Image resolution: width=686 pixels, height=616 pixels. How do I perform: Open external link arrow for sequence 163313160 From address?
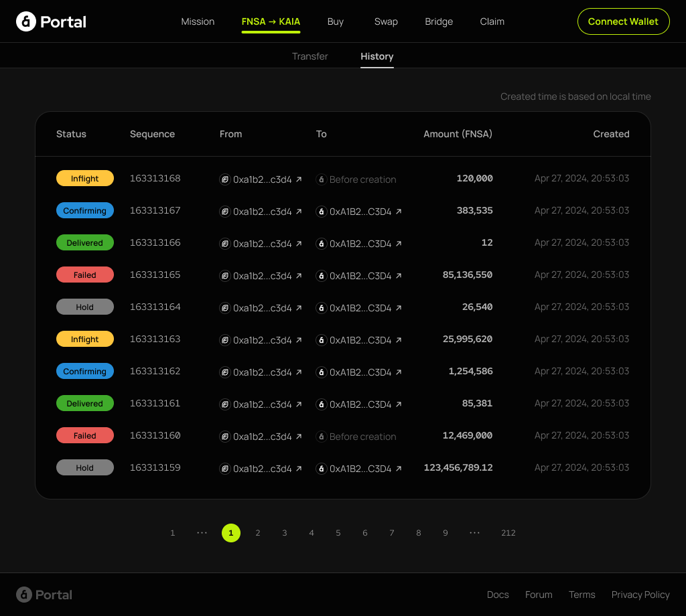299,437
